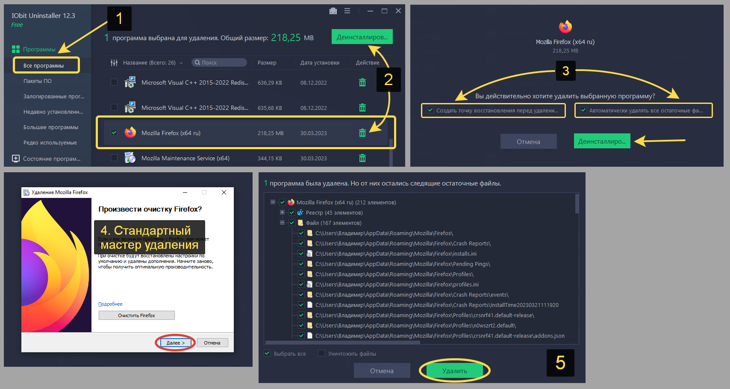Screen dimensions: 730x389
Task: Uncheck the Реестр (45 элементов) checkbox
Action: 291,213
